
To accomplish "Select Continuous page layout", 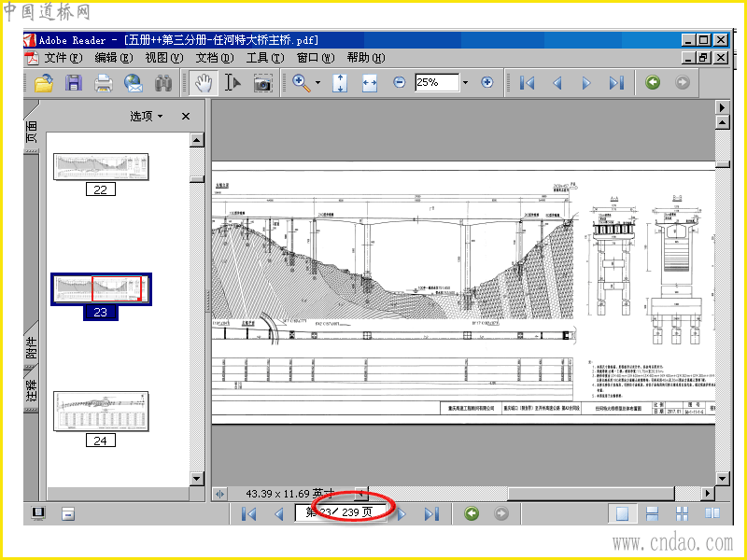I will tap(652, 514).
